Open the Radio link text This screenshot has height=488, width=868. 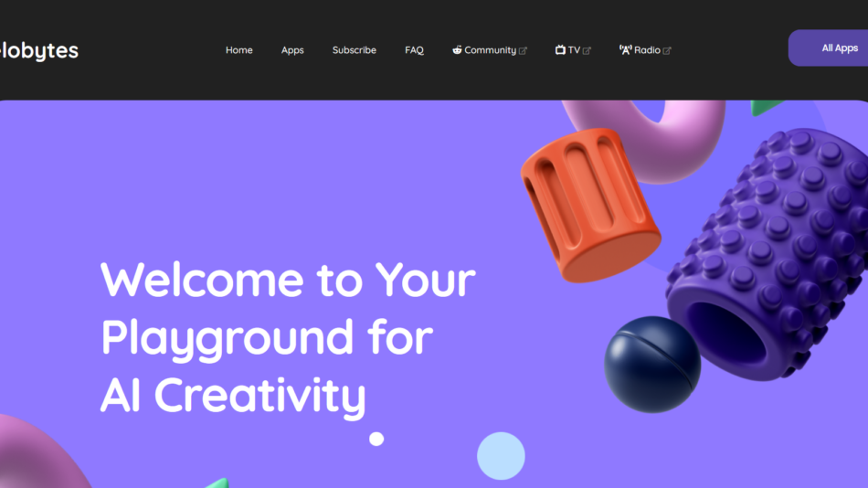tap(647, 50)
